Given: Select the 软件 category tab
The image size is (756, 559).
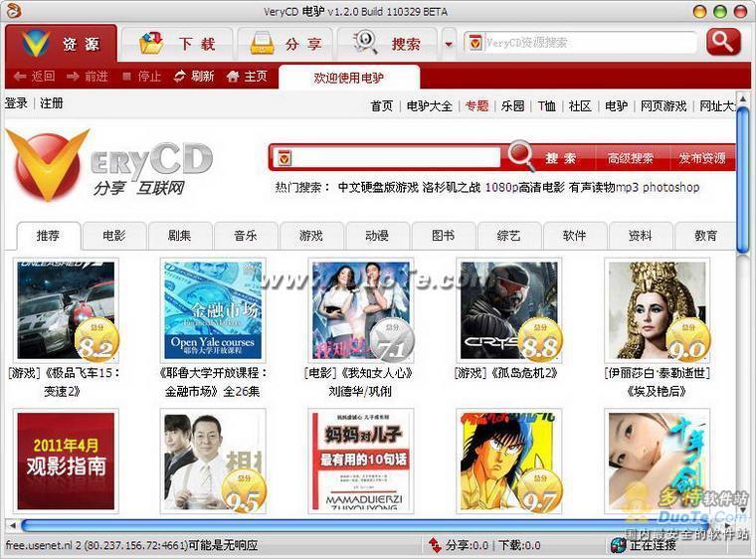Looking at the screenshot, I should point(574,236).
